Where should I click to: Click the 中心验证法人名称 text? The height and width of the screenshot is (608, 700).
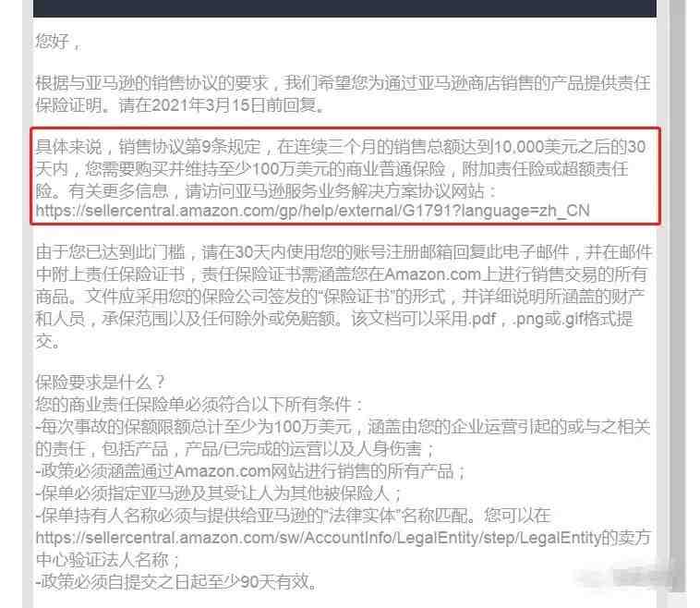click(103, 560)
